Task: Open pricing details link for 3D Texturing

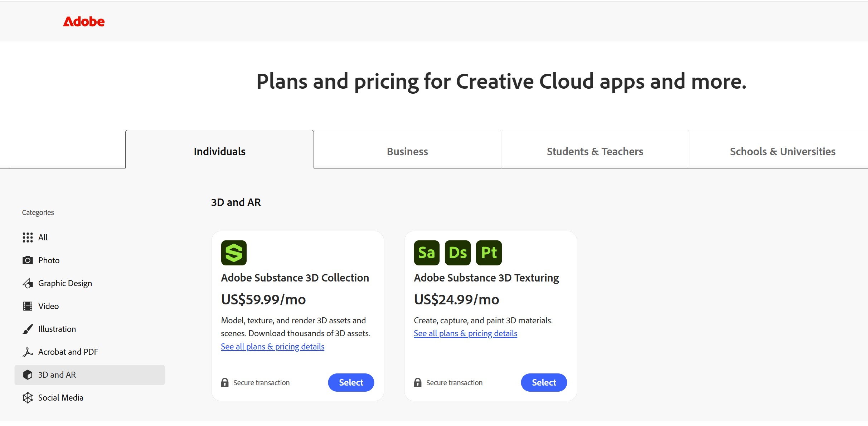Action: click(465, 333)
